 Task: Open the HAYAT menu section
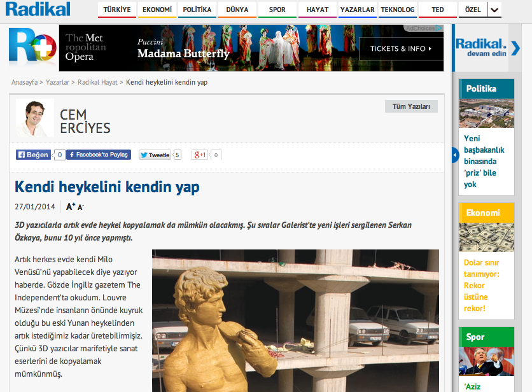[x=318, y=10]
